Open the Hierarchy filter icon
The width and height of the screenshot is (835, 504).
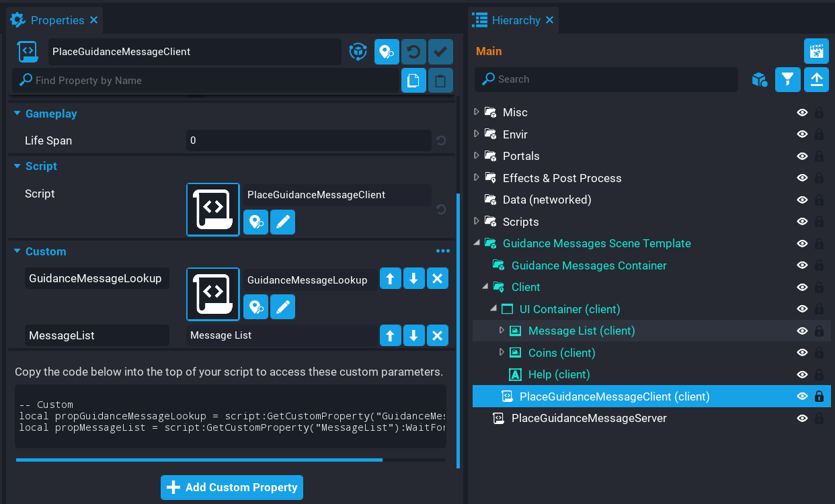point(787,80)
